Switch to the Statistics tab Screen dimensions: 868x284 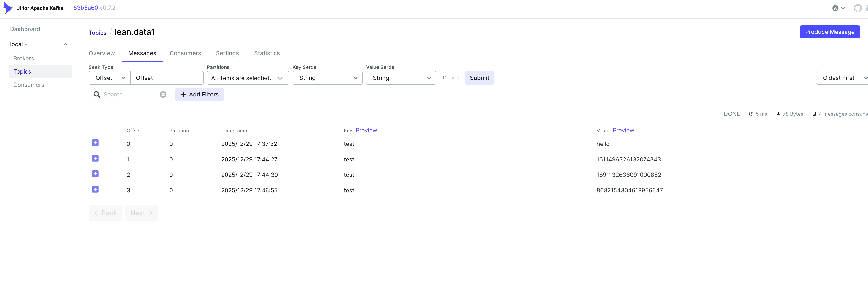(x=267, y=53)
